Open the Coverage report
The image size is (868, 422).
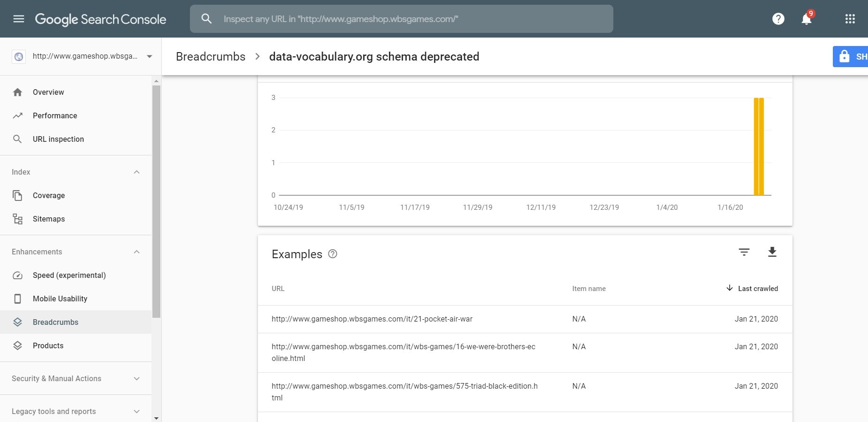tap(49, 195)
